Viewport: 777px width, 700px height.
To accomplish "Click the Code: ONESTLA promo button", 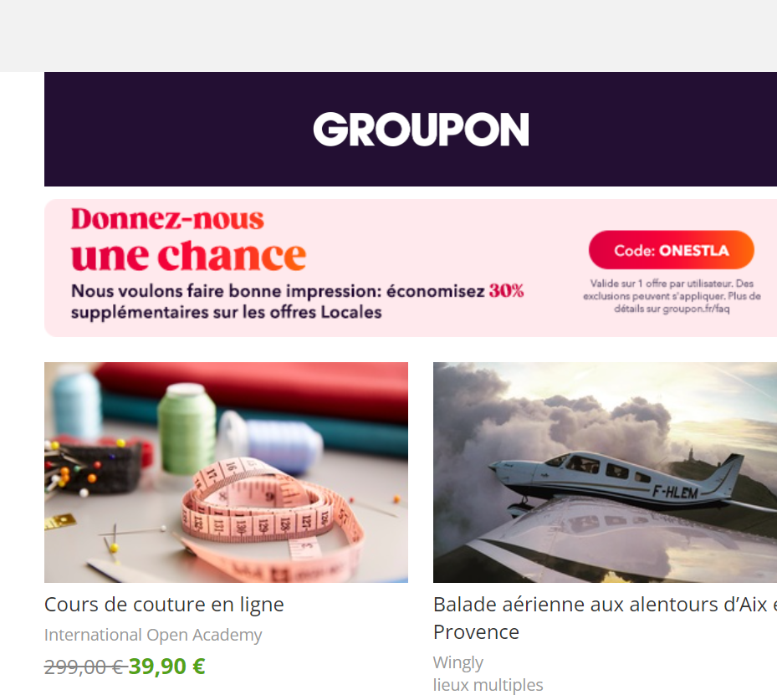I will [672, 250].
